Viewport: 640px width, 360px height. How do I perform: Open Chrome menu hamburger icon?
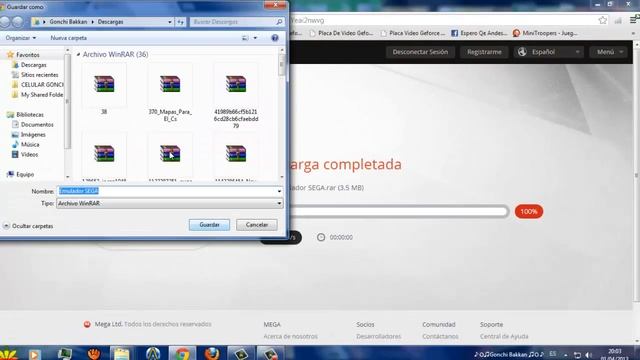(x=634, y=20)
